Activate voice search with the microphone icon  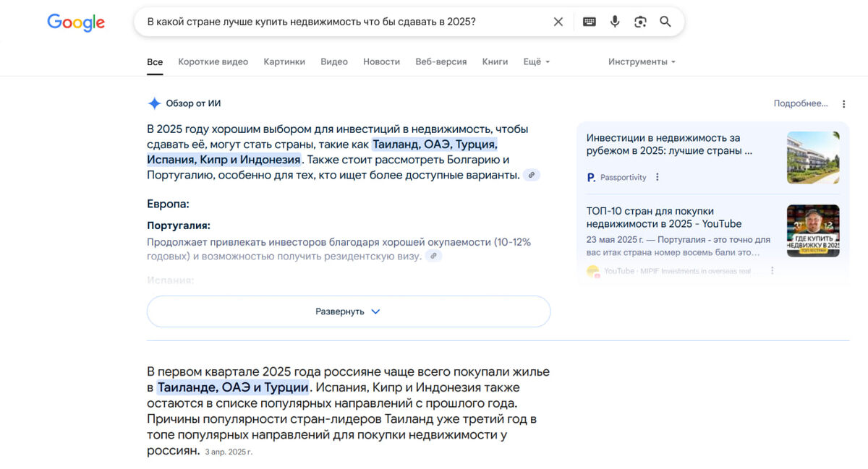[x=615, y=22]
